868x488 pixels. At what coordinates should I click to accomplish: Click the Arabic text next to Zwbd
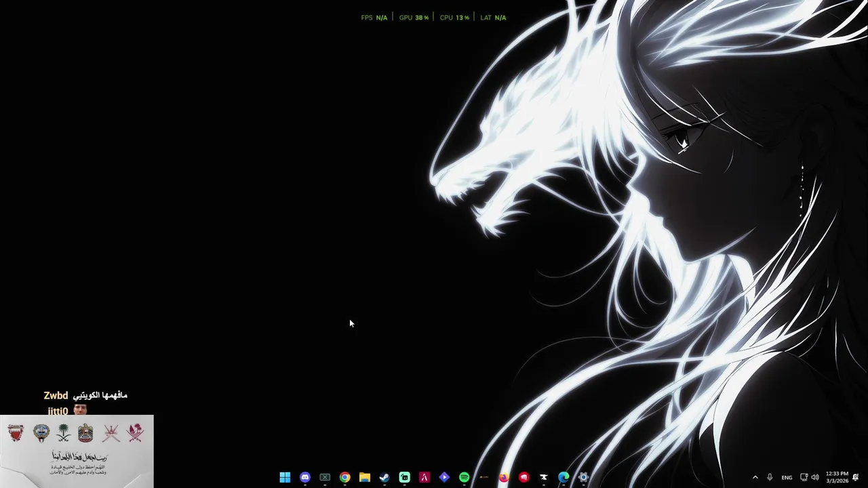(100, 395)
